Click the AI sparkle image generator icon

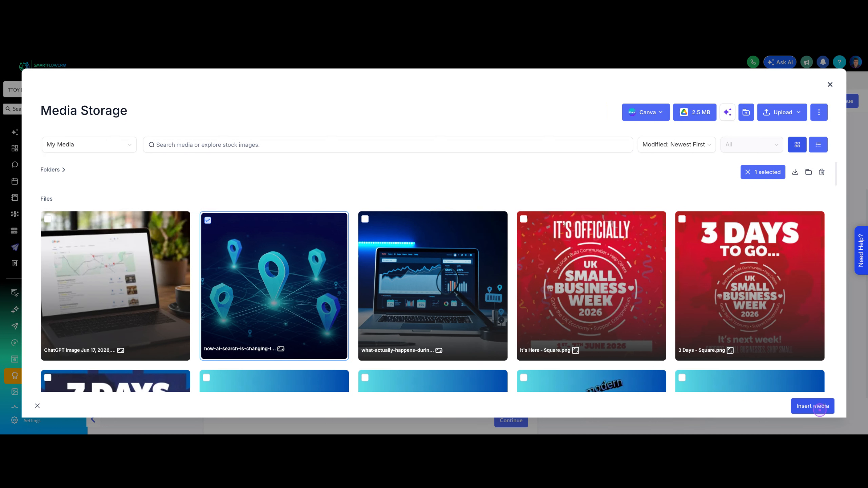coord(727,112)
